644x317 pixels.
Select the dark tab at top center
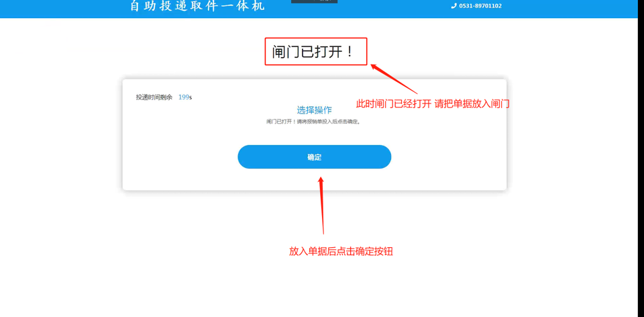click(314, 1)
